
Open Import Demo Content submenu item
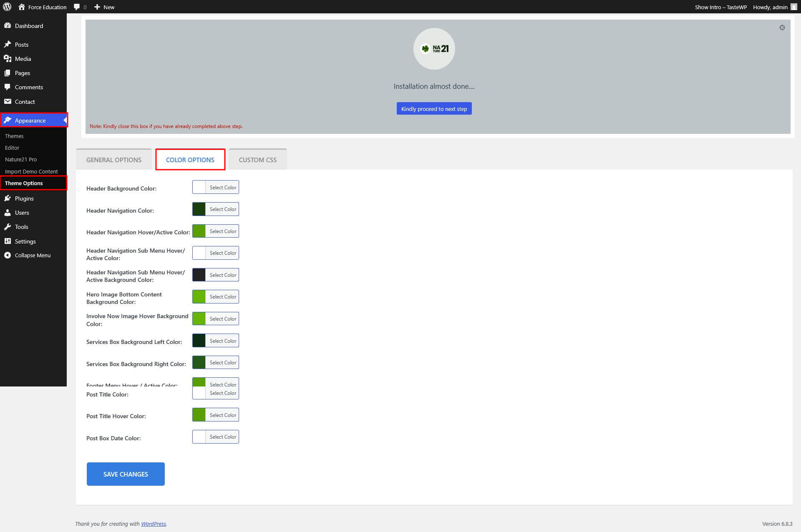[x=31, y=171]
